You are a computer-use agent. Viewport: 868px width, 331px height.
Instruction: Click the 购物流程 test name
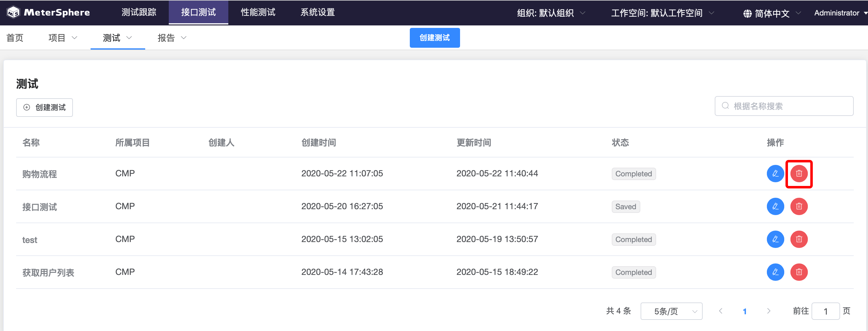pos(39,174)
